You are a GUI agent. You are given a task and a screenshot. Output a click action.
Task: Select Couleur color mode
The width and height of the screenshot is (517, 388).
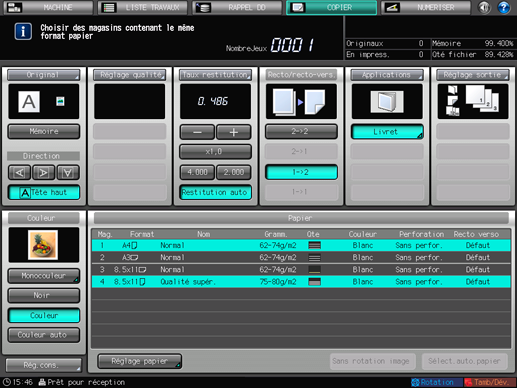coord(44,315)
